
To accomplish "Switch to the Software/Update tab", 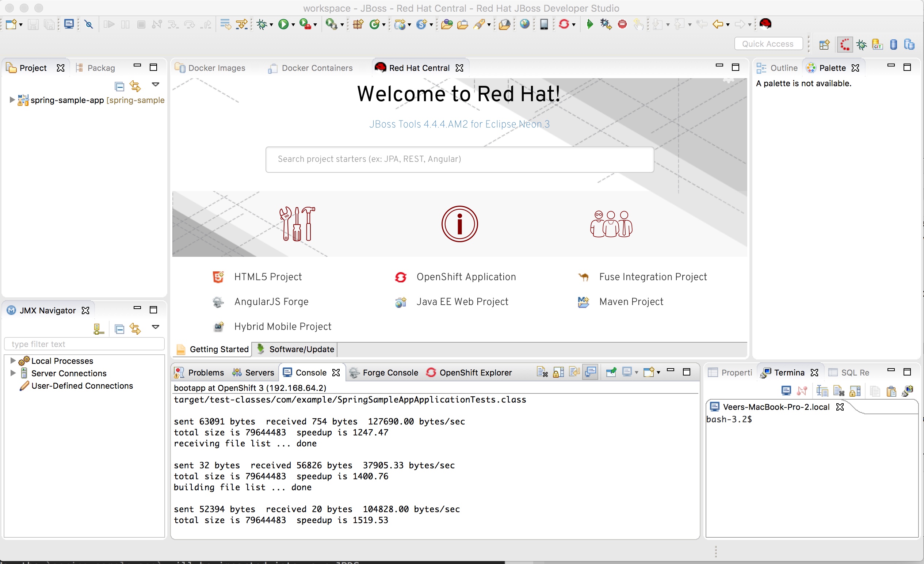I will pyautogui.click(x=296, y=349).
